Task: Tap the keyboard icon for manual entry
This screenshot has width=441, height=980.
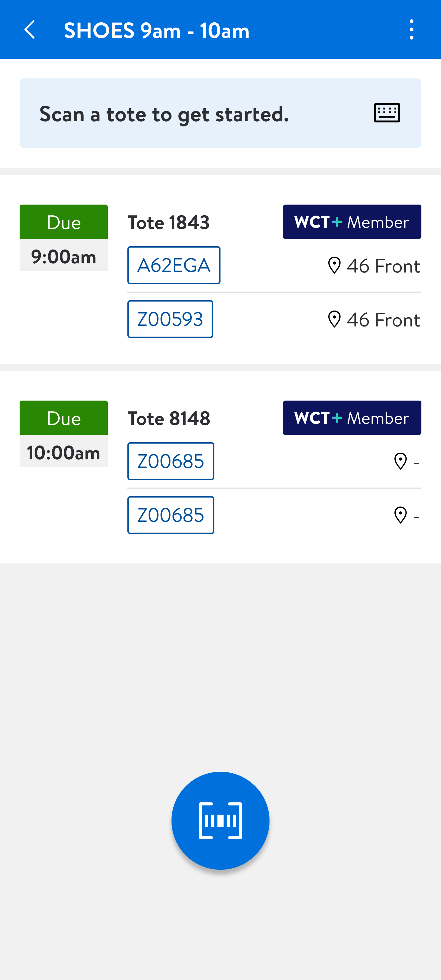Action: (386, 113)
